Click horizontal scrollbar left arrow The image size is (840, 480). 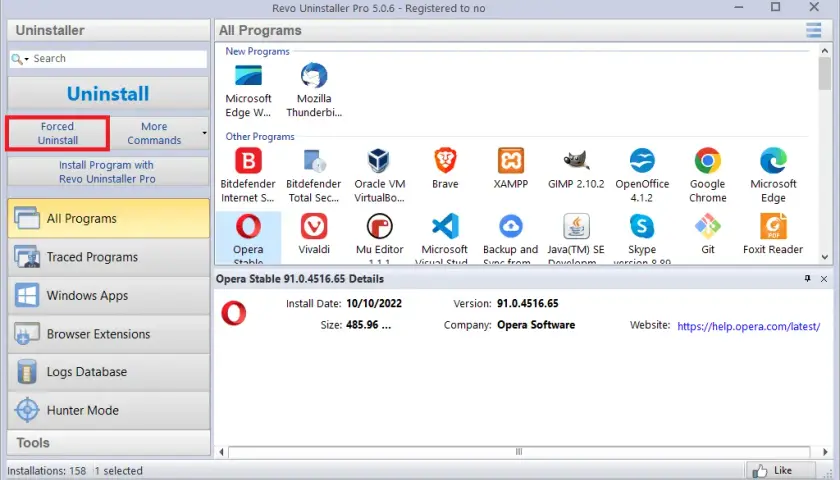click(x=221, y=452)
